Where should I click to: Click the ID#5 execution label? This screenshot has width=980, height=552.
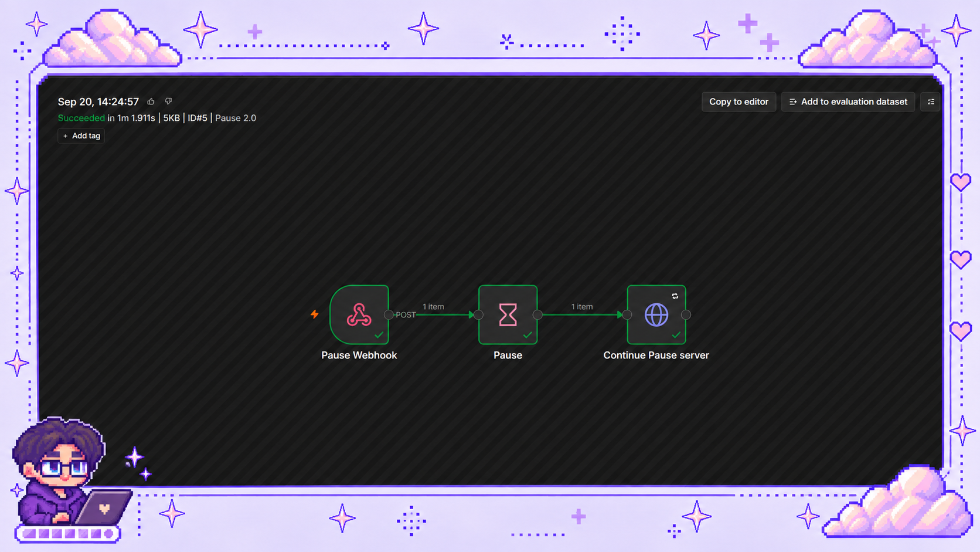pos(198,118)
